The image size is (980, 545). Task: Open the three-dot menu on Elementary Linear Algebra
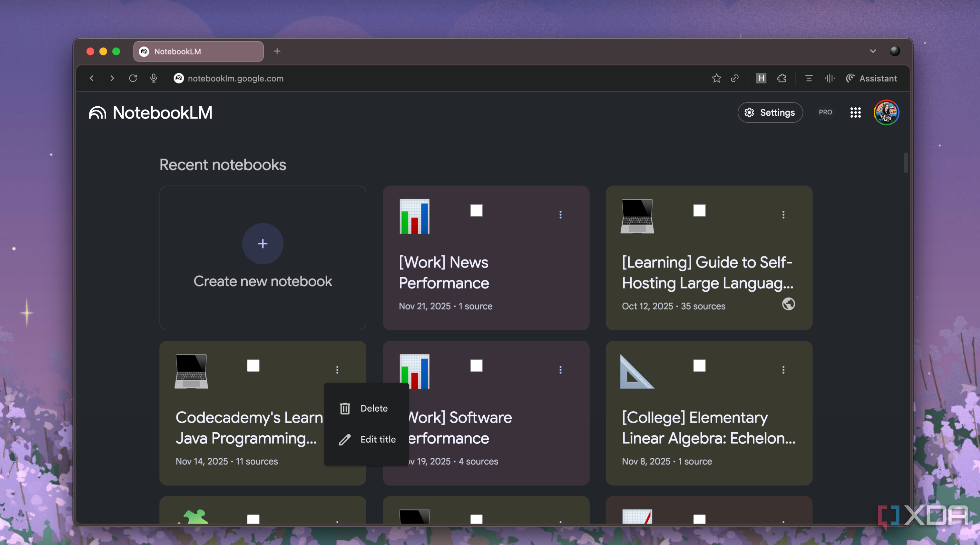point(783,370)
